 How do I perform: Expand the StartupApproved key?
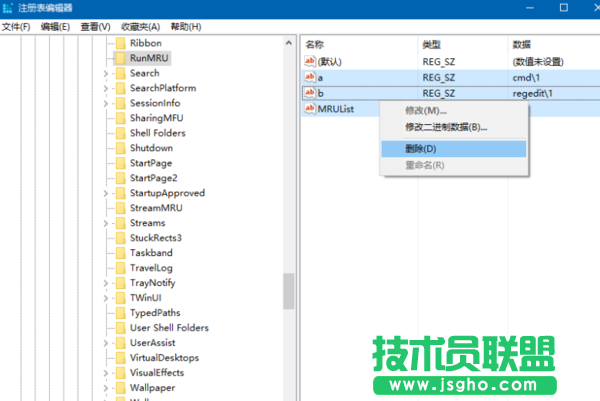(106, 193)
